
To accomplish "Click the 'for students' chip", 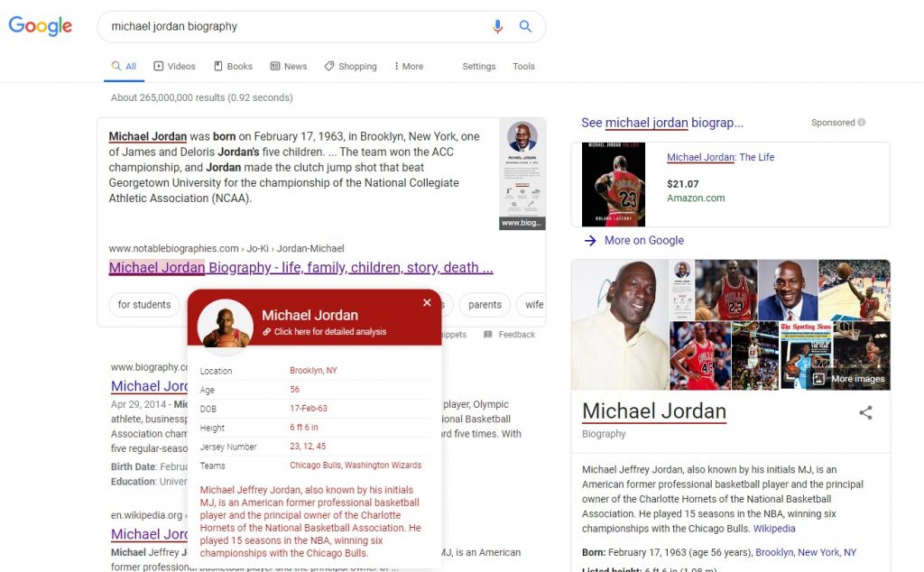I will tap(143, 305).
